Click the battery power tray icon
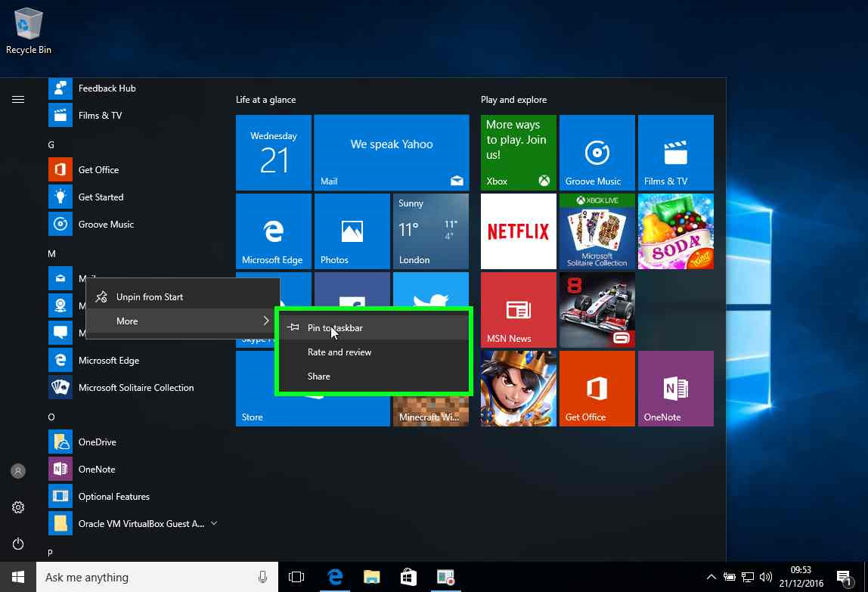868x592 pixels. point(729,577)
